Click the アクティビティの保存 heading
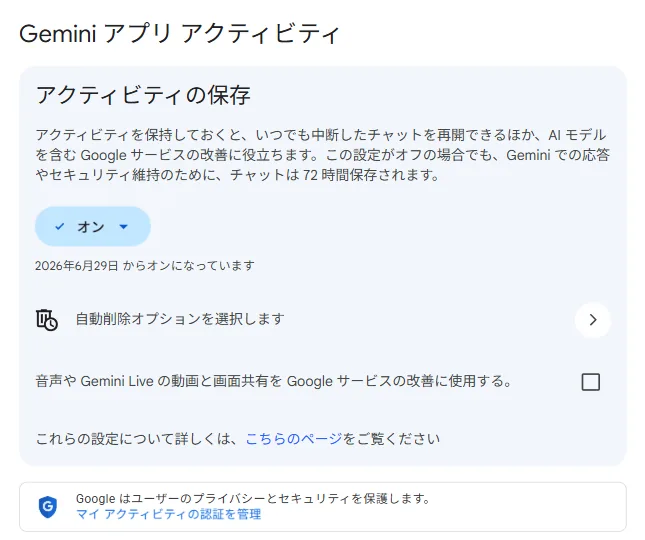Viewport: 645px width, 540px height. click(143, 95)
